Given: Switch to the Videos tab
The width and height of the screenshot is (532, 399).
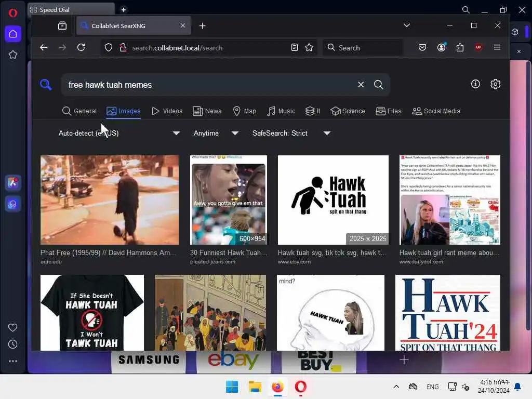Looking at the screenshot, I should click(167, 111).
